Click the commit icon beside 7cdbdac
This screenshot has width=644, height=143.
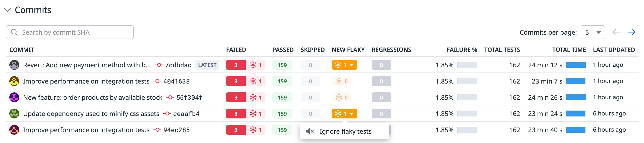159,65
